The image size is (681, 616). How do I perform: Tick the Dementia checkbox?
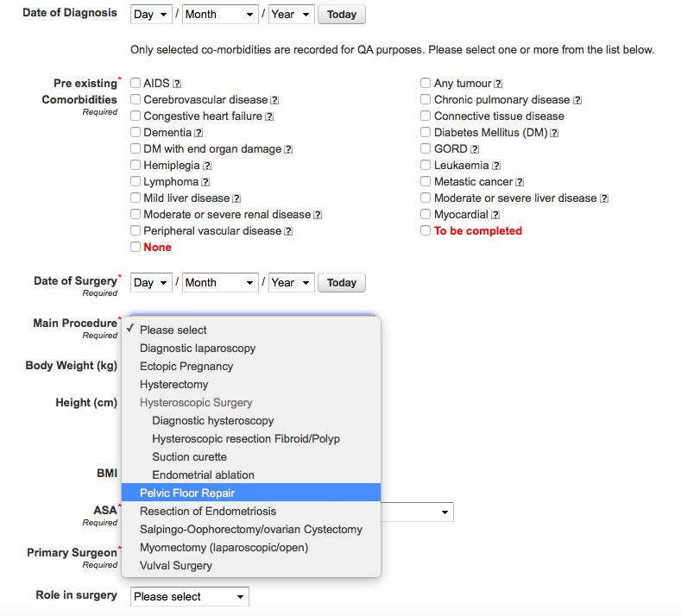pos(136,132)
